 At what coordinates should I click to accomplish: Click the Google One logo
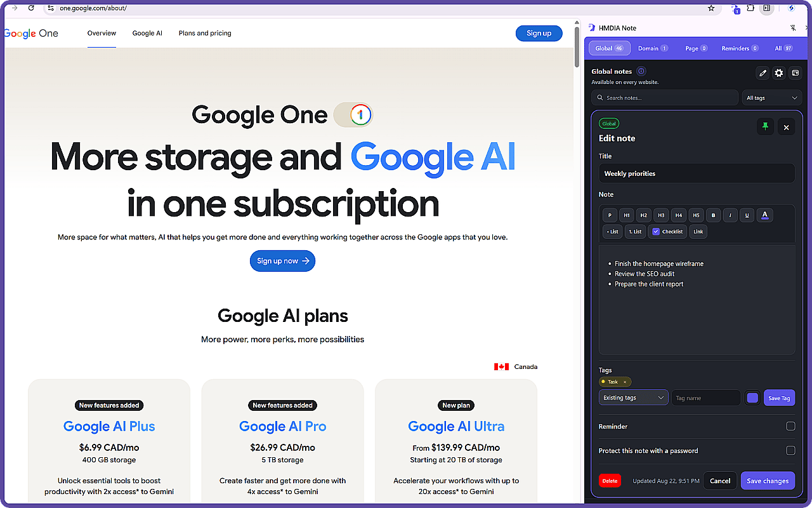click(31, 33)
